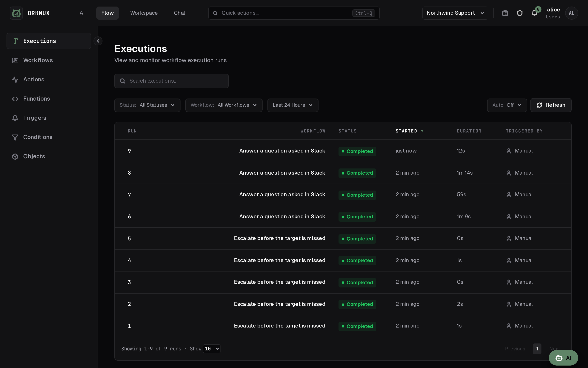Viewport: 588px width, 368px height.
Task: Open the Auto Off refresh dropdown
Action: [x=507, y=105]
